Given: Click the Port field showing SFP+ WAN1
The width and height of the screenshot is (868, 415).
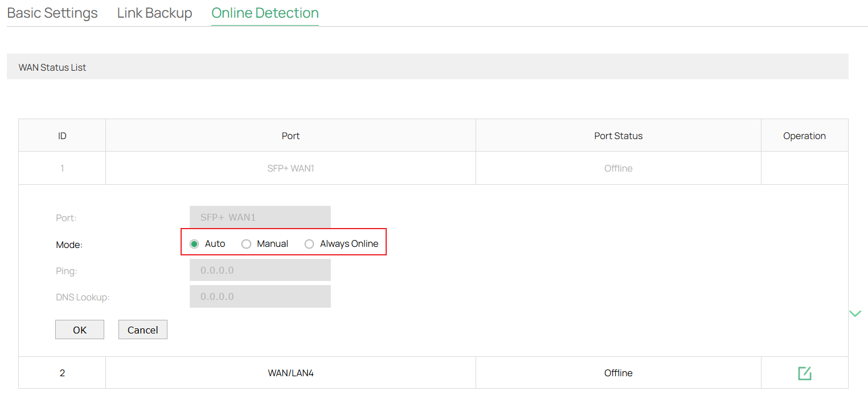Looking at the screenshot, I should pos(260,217).
